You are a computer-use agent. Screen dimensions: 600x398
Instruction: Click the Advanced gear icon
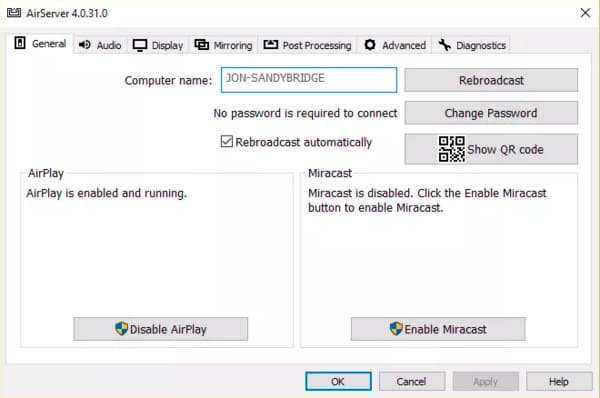pyautogui.click(x=370, y=44)
